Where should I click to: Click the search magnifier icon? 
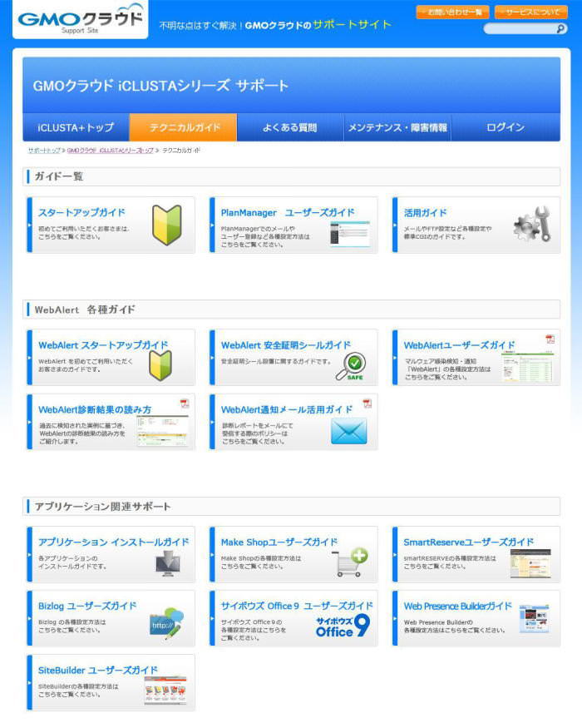pos(560,29)
